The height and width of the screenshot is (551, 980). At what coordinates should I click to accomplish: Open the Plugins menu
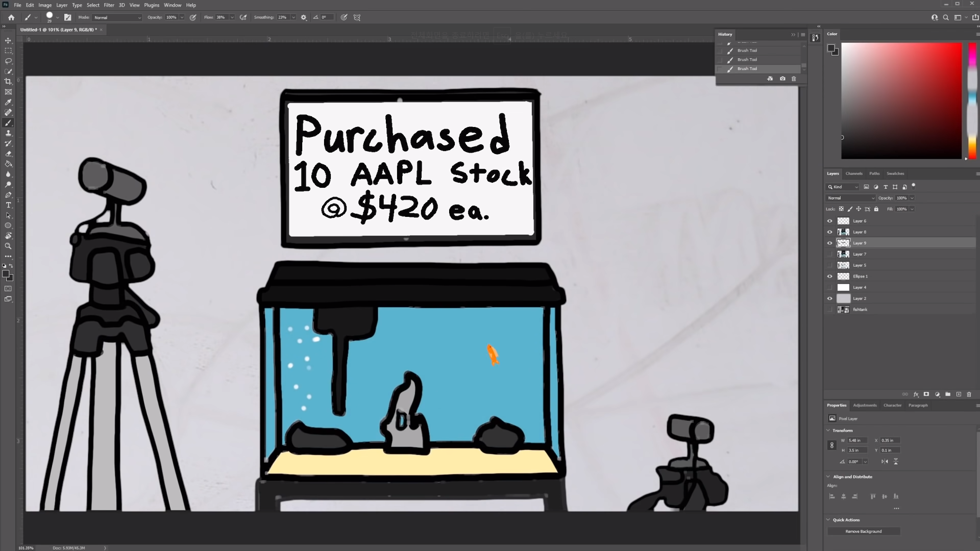152,5
